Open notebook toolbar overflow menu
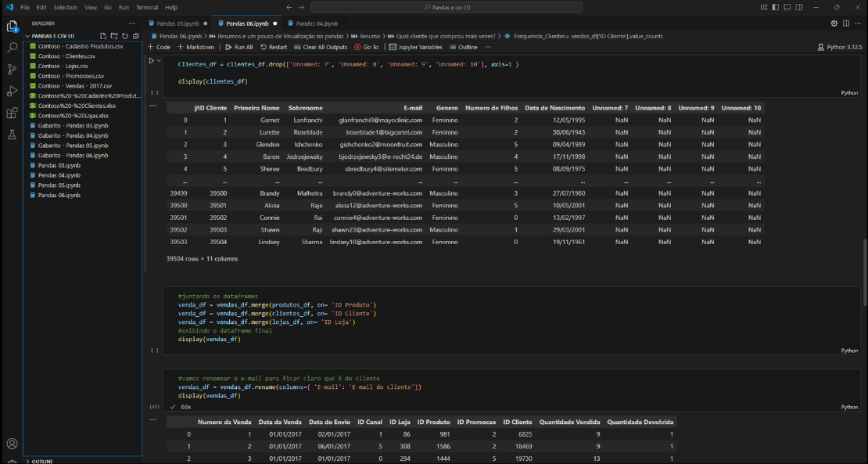 (488, 47)
